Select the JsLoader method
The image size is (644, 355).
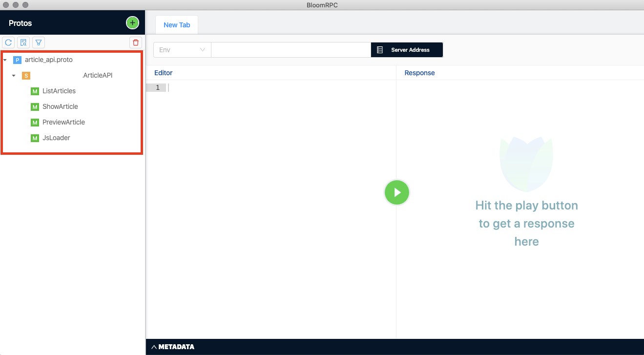pyautogui.click(x=56, y=138)
